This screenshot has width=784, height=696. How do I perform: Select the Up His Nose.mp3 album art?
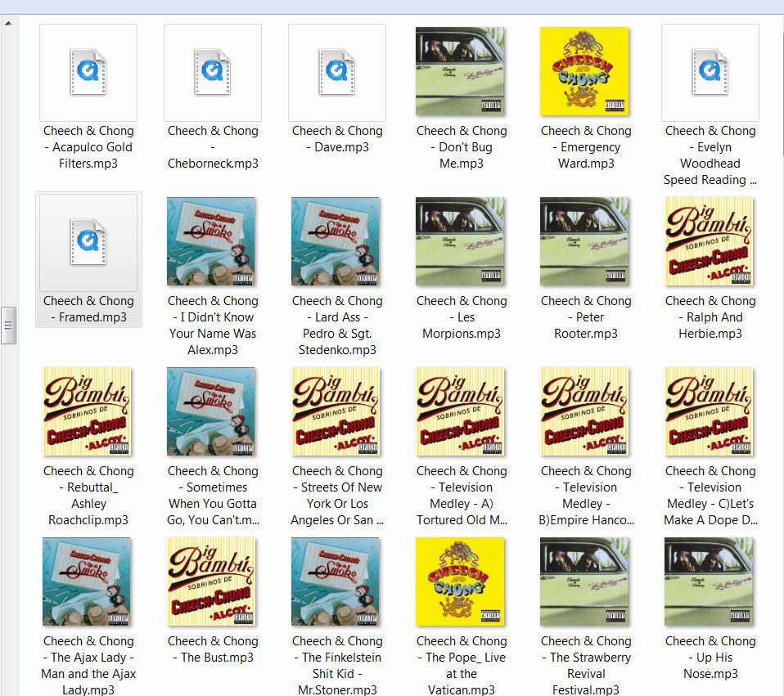[x=709, y=582]
